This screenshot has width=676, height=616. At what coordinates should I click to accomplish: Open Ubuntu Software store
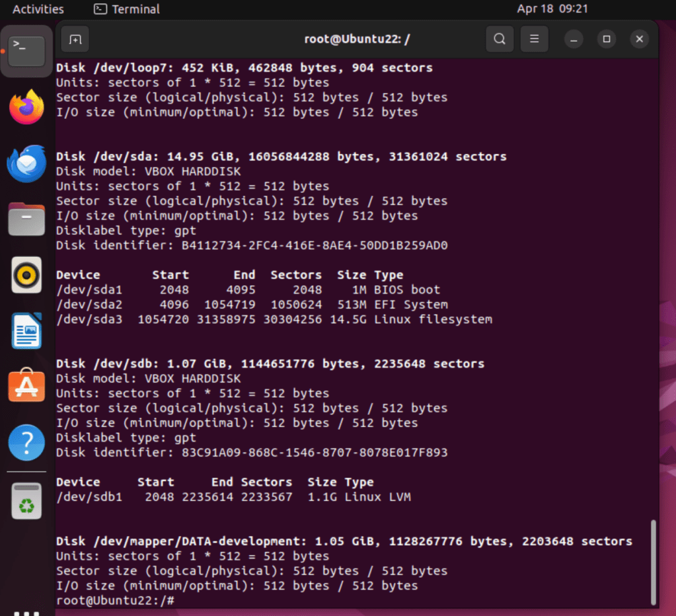pyautogui.click(x=26, y=386)
